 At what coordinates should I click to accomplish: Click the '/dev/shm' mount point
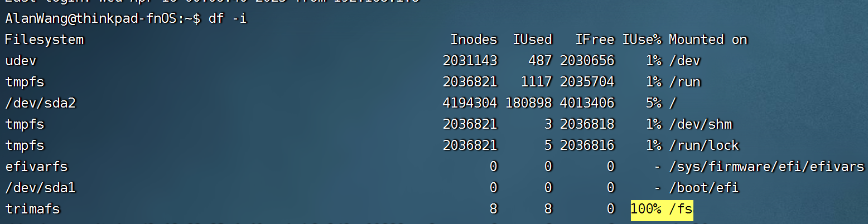(700, 124)
